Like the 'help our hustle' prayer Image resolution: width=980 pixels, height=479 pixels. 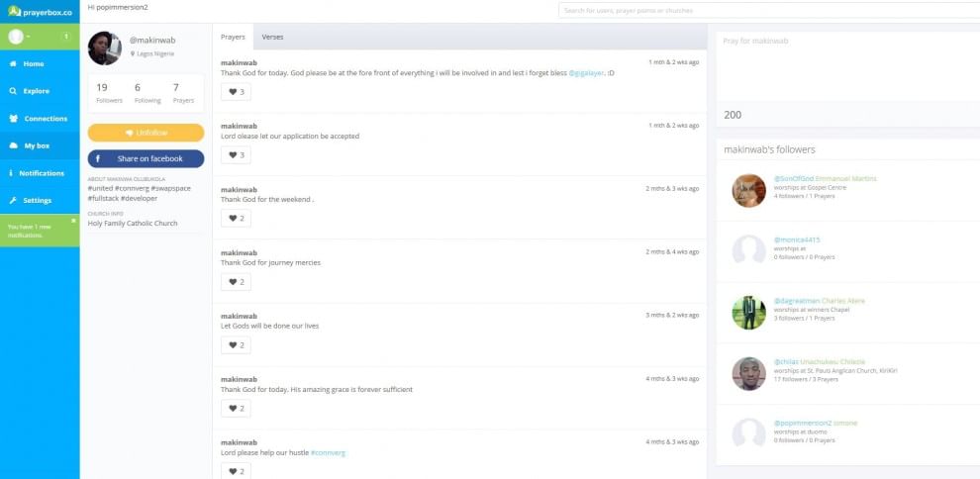236,471
